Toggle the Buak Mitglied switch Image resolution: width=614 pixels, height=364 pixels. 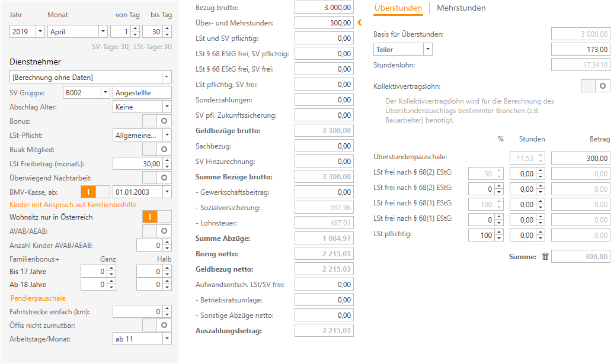[157, 149]
